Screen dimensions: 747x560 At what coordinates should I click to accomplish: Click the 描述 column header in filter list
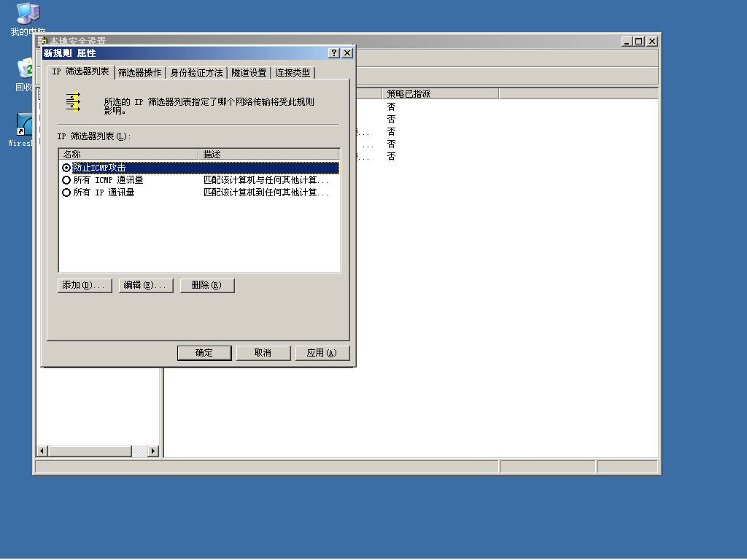pos(268,155)
